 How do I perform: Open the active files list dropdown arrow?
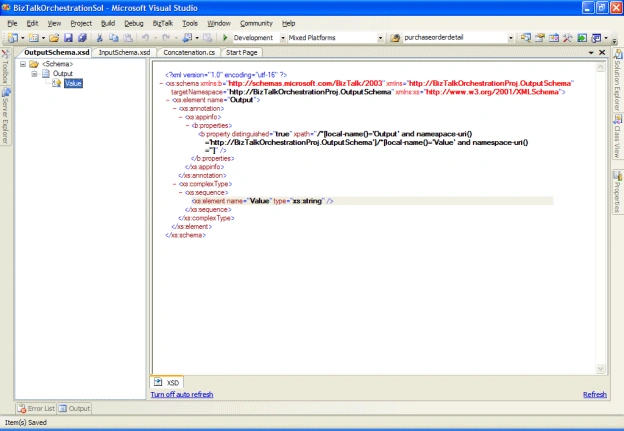591,53
